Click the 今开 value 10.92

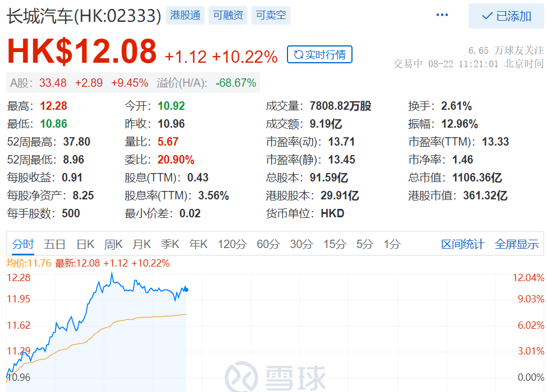click(171, 106)
